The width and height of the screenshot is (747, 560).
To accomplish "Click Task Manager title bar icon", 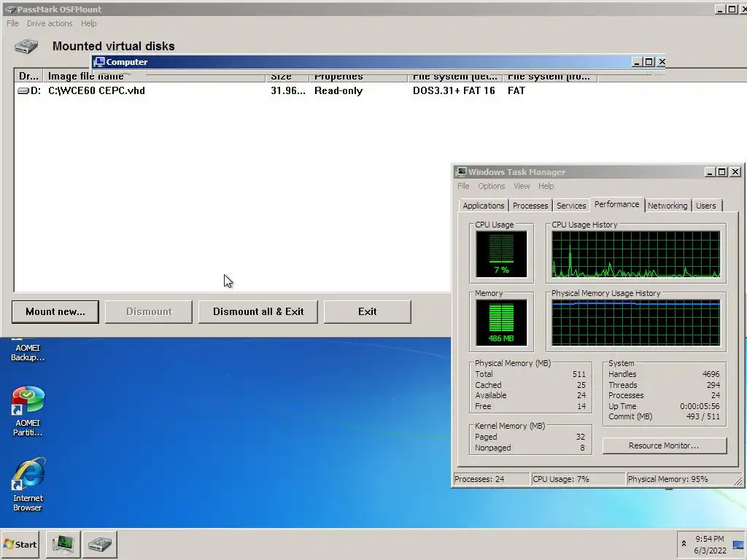I will tap(461, 172).
